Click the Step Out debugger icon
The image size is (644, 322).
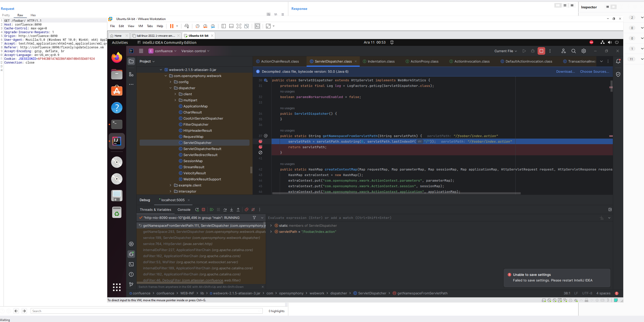pyautogui.click(x=238, y=210)
